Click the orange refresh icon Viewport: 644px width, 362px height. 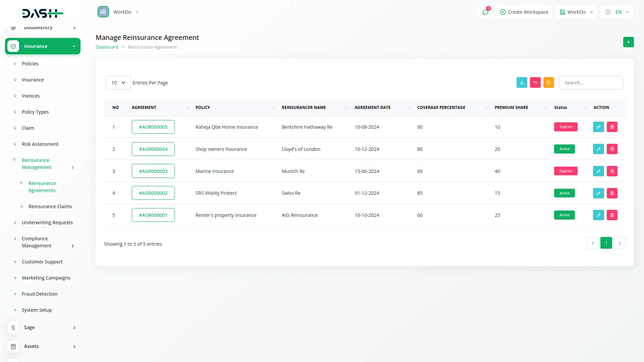pyautogui.click(x=548, y=82)
